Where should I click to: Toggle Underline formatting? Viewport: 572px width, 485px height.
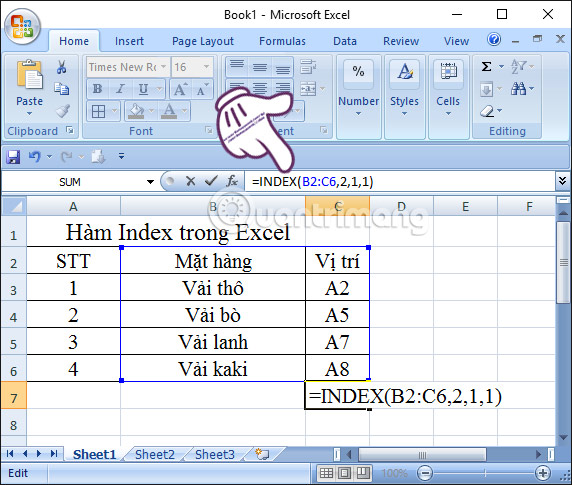coord(143,89)
